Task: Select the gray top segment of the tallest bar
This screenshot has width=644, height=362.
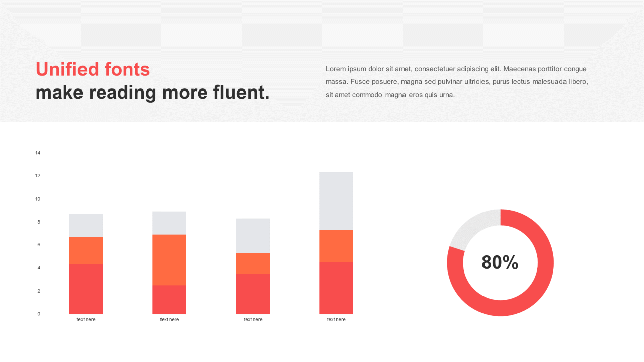Action: click(x=336, y=201)
